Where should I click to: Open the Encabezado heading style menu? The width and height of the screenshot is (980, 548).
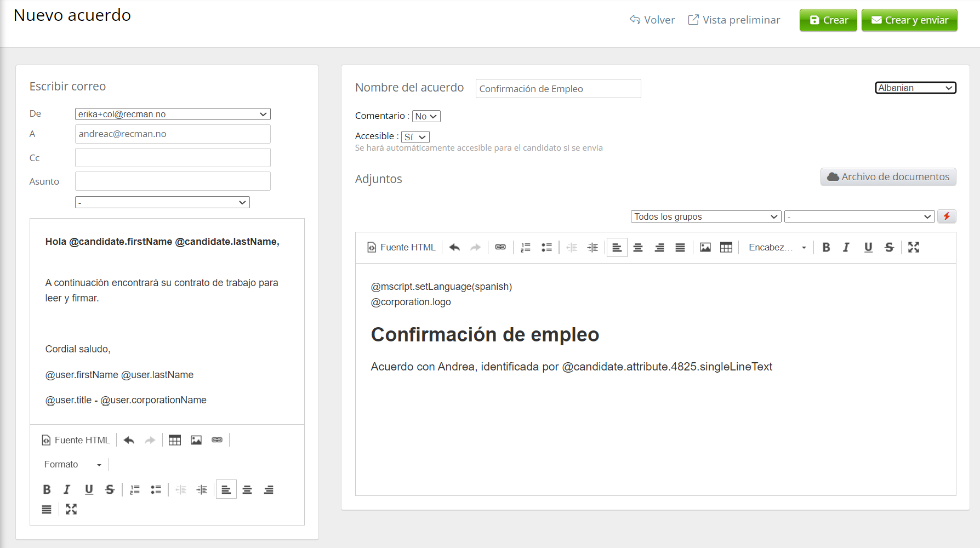pos(777,247)
